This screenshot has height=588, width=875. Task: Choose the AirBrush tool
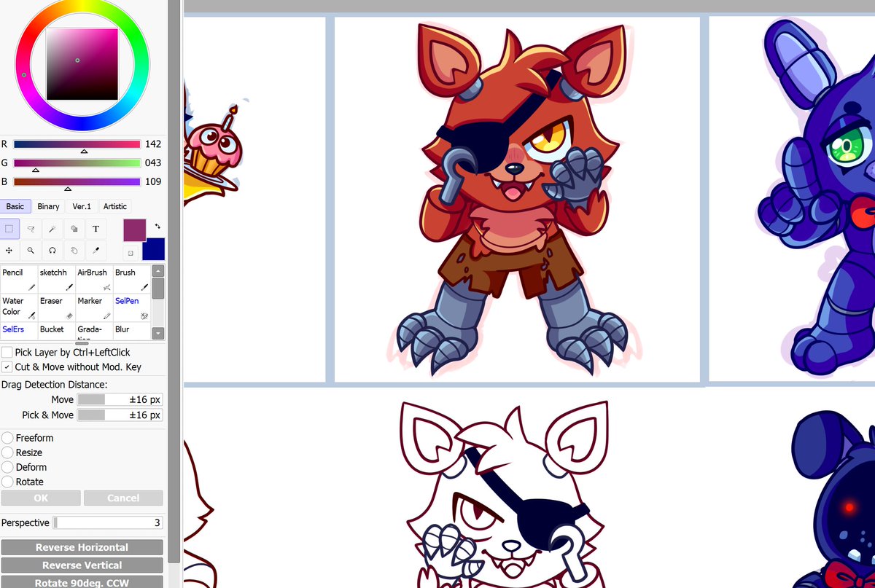click(95, 279)
